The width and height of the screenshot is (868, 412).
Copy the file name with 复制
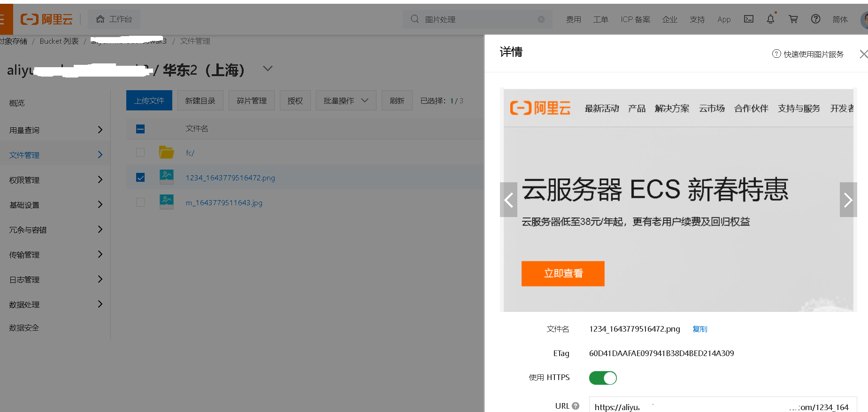[x=700, y=329]
